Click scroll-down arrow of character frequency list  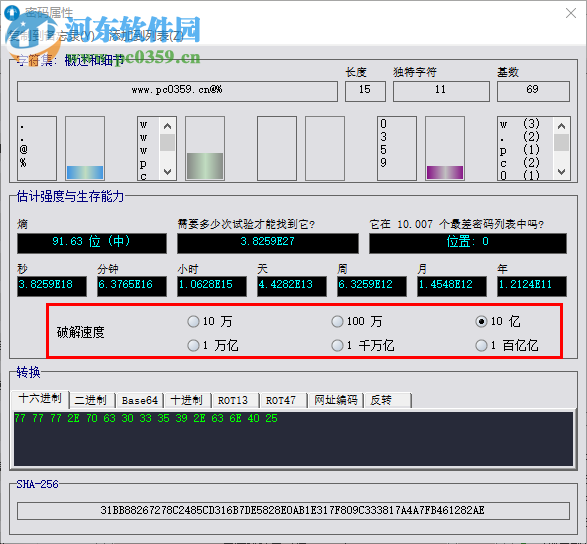[561, 171]
